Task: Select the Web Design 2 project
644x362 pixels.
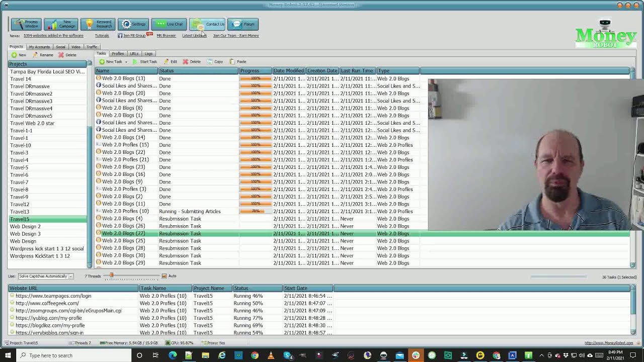Action: coord(48,226)
